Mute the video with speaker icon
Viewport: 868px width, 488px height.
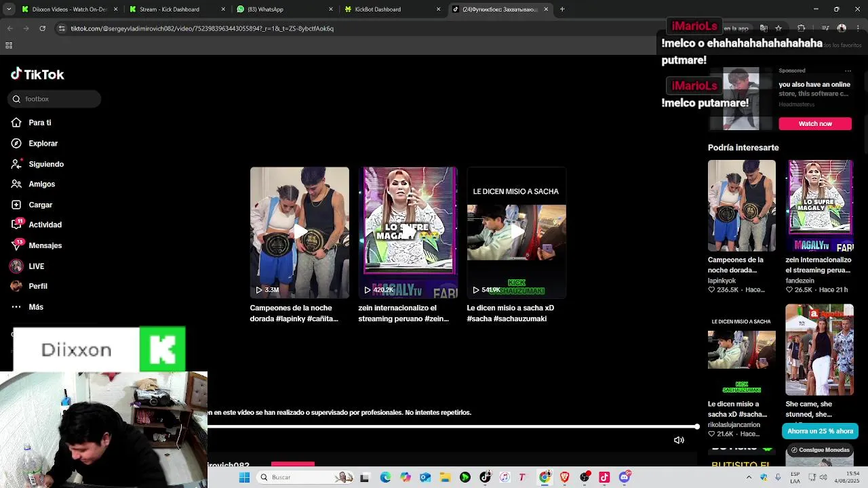tap(679, 440)
